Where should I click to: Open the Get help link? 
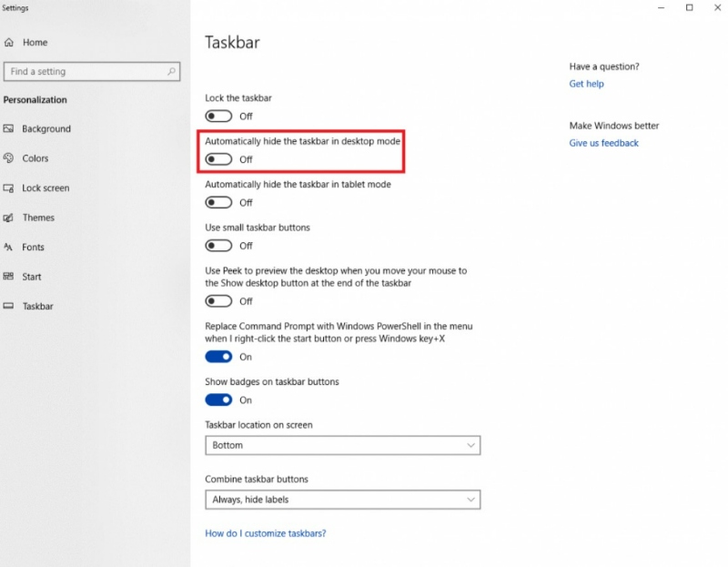[586, 84]
